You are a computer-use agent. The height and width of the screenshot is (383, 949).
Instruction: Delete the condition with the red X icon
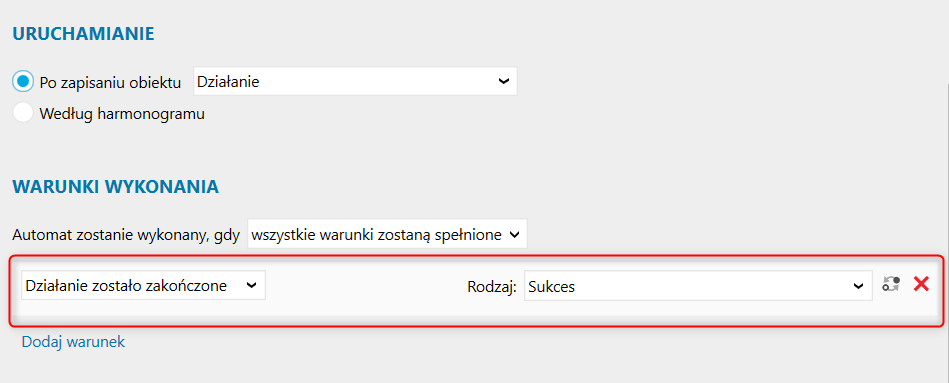click(921, 284)
